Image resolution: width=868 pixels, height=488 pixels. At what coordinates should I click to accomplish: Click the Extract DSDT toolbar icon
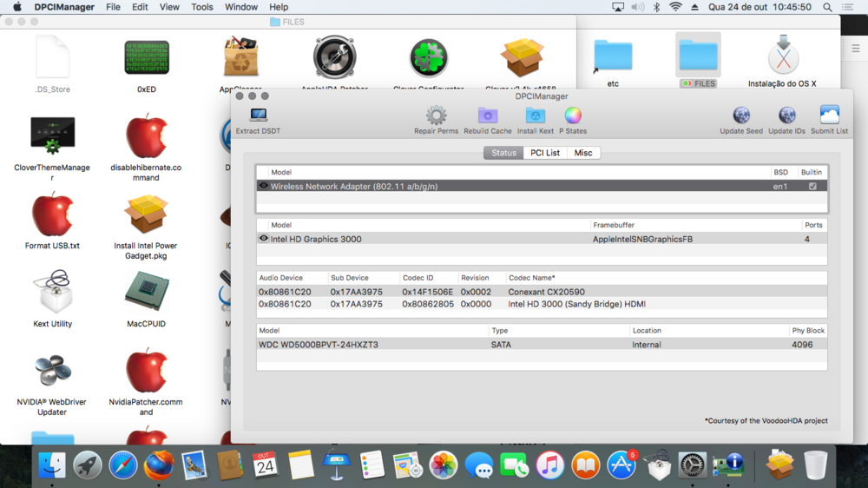[x=258, y=116]
